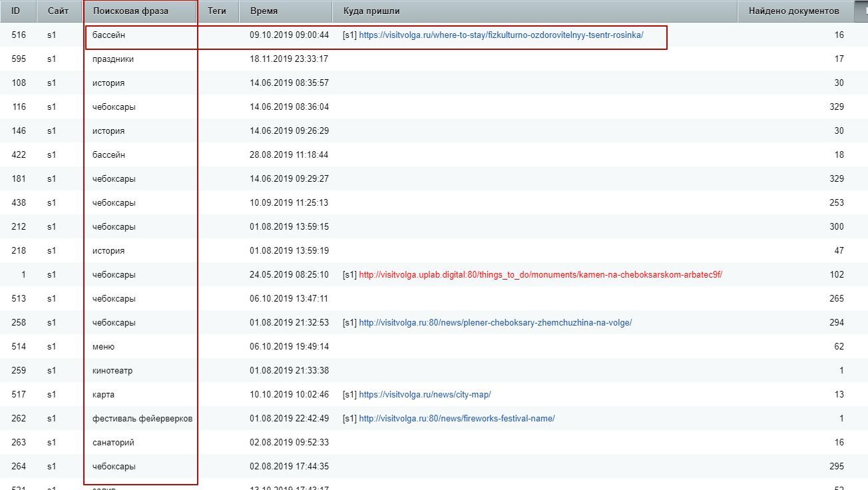Select the ID cell 146

tap(19, 131)
